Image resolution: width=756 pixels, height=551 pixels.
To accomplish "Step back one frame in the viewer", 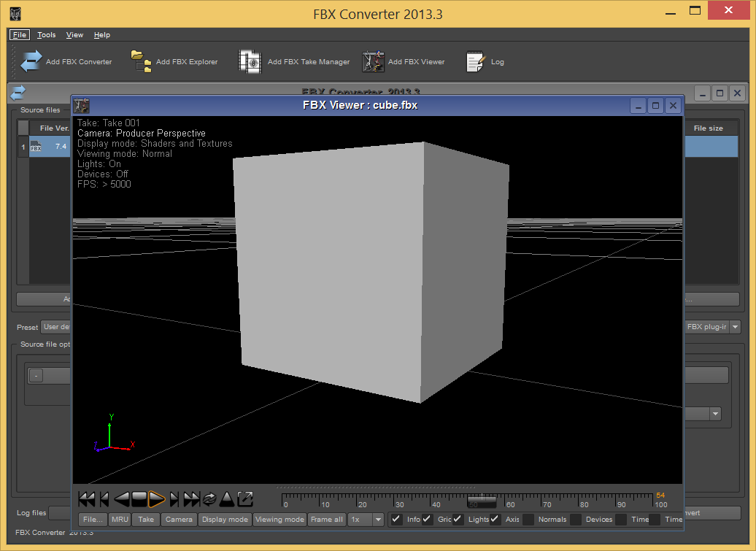I will [x=104, y=499].
